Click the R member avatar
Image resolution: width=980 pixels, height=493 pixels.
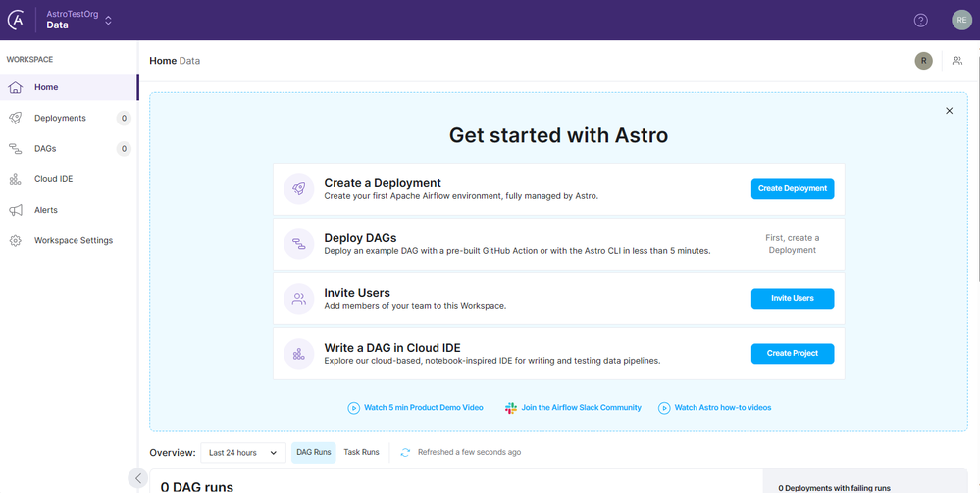click(x=923, y=61)
